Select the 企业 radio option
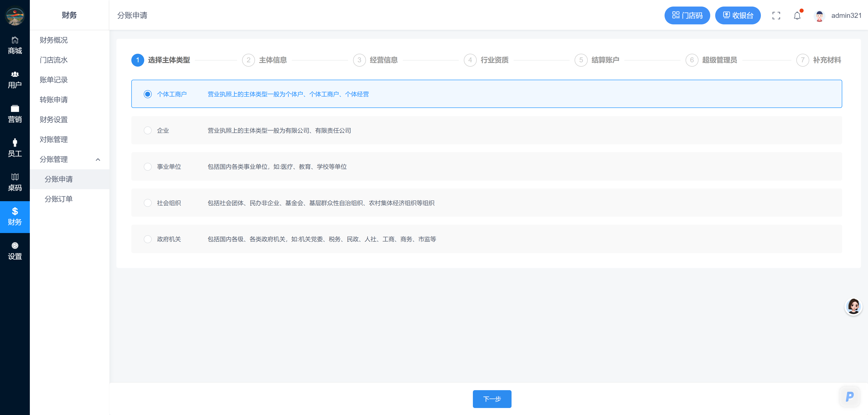 [148, 131]
